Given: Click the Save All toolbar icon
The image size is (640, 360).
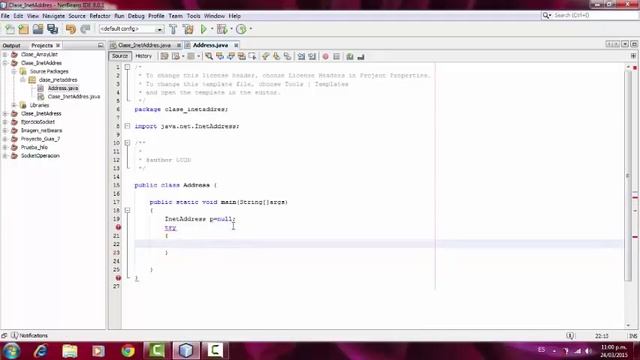Looking at the screenshot, I should (53, 29).
